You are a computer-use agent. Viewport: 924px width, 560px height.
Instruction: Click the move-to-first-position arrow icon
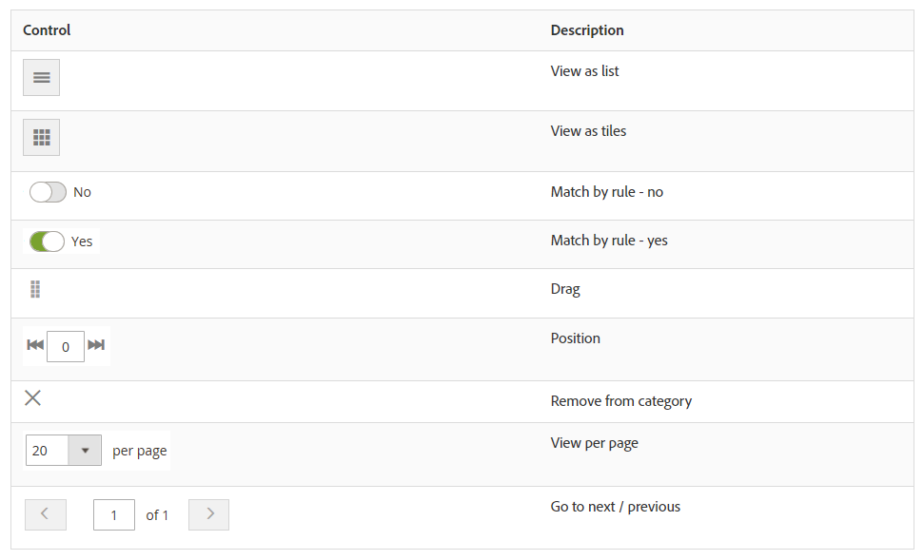point(35,346)
